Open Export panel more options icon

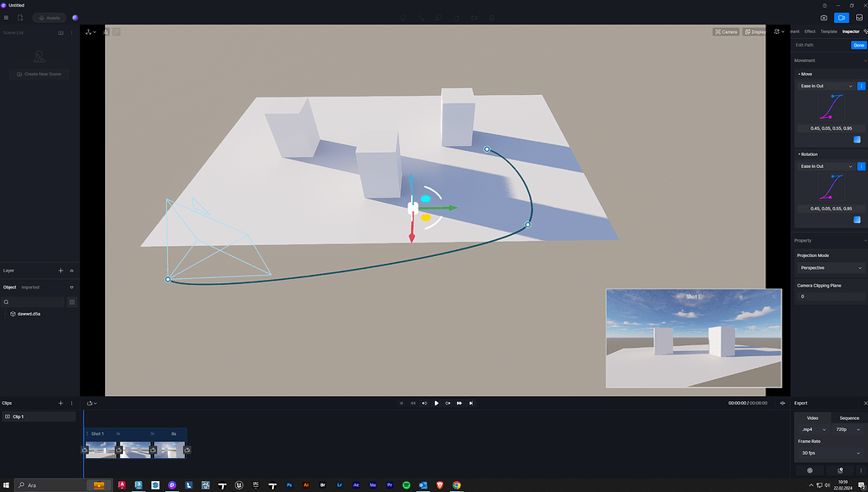pos(861,471)
